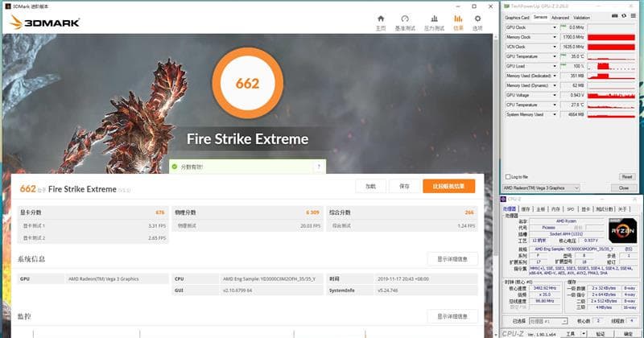Viewport: 644px width, 338px height.
Task: Open the benchmarks gauge icon in 3DMark
Action: [405, 19]
